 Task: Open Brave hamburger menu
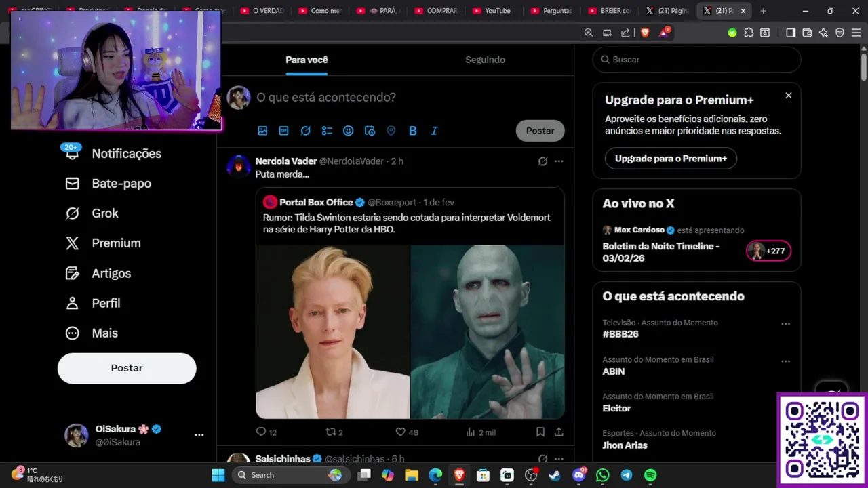pyautogui.click(x=856, y=33)
